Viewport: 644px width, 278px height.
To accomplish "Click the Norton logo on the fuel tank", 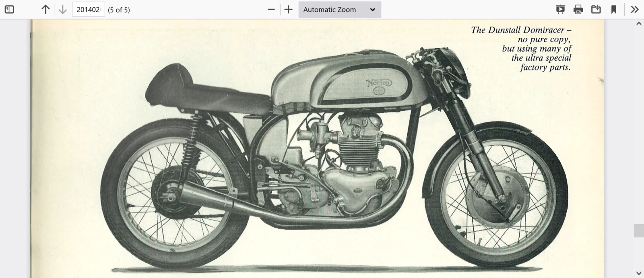I will [378, 84].
